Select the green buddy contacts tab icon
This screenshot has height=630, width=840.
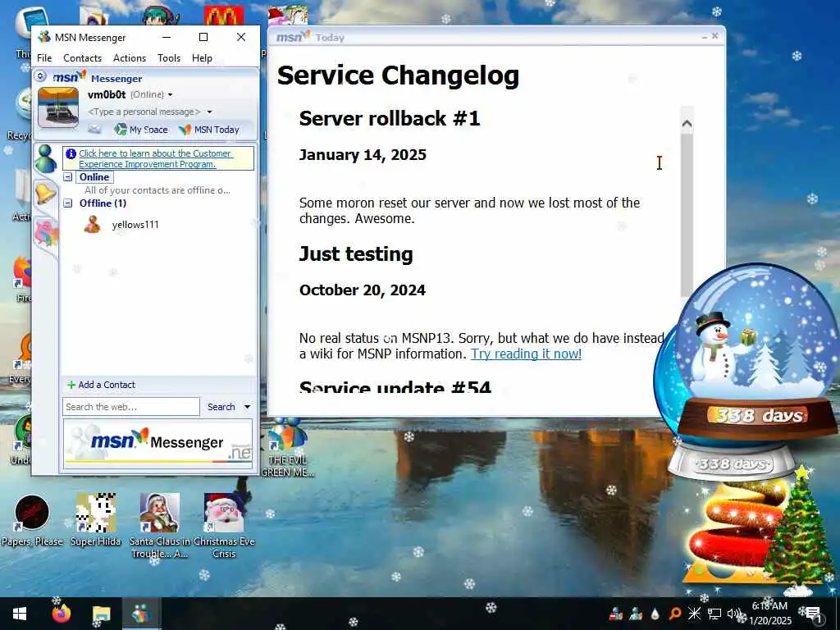click(x=46, y=158)
